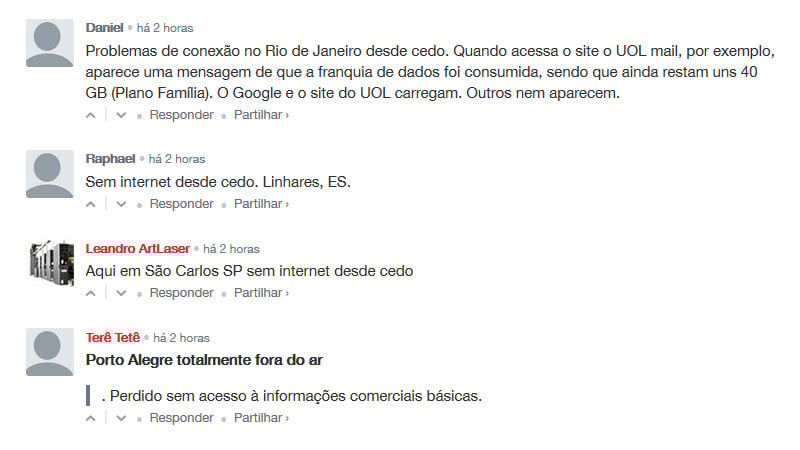Open Leandro ArtLaser's profile name link

(138, 248)
